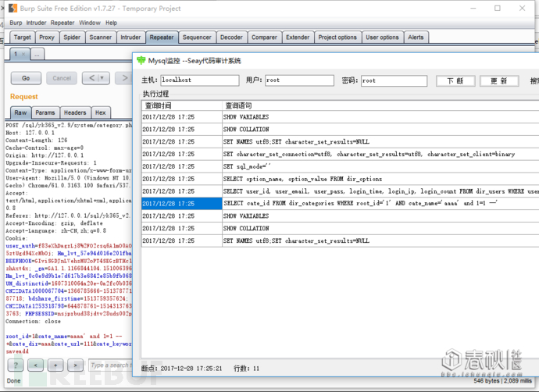Screen dimensions: 539x392
Task: Click the '+' search options button
Action: click(x=55, y=365)
